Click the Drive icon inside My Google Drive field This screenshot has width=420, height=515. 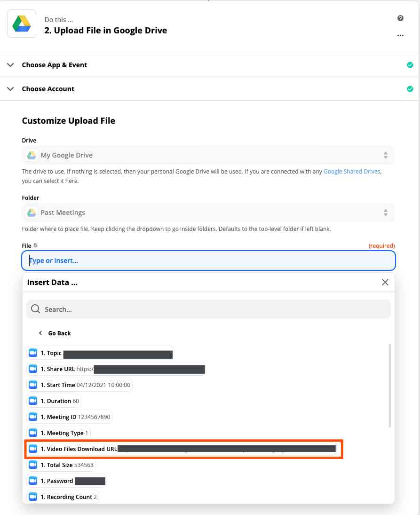click(x=31, y=155)
